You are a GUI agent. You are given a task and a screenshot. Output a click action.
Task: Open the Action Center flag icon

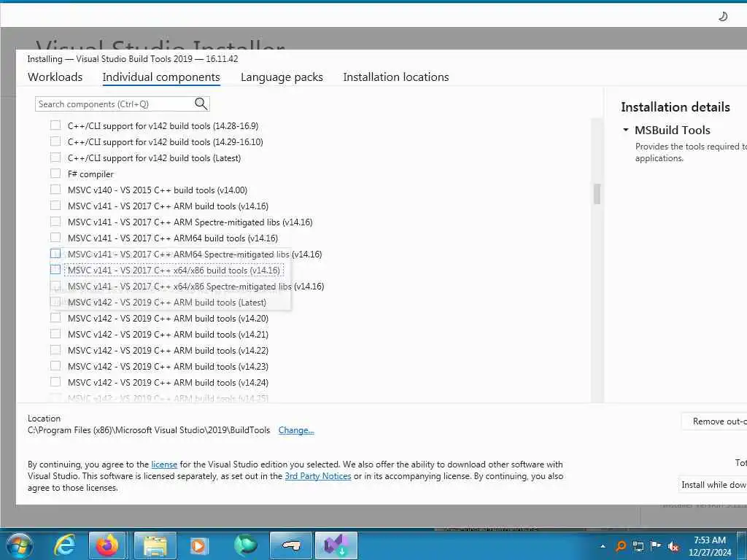656,545
